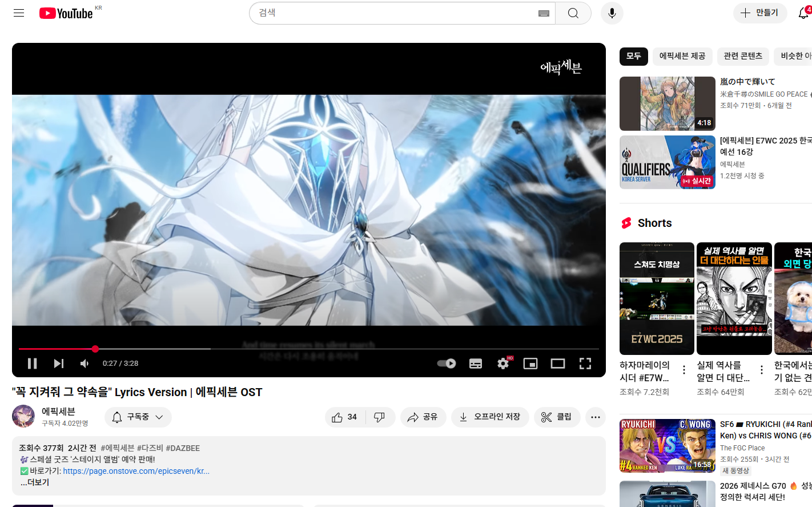Click the 만들기 create button
Viewport: 812px width, 507px height.
pyautogui.click(x=760, y=13)
